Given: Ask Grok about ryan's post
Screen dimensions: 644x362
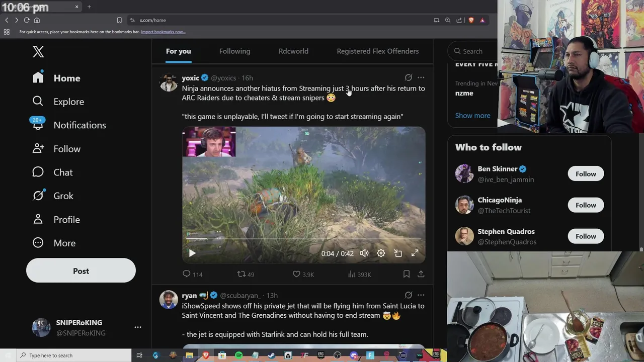Looking at the screenshot, I should (x=408, y=295).
